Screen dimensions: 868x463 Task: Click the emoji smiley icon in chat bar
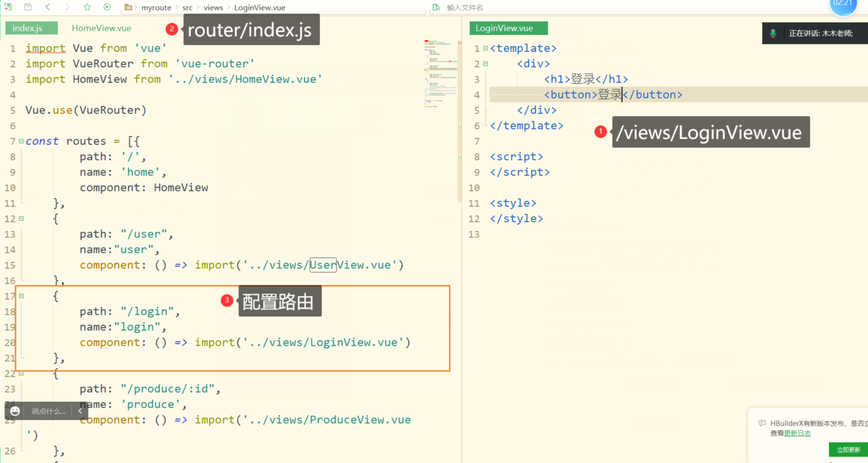[15, 411]
